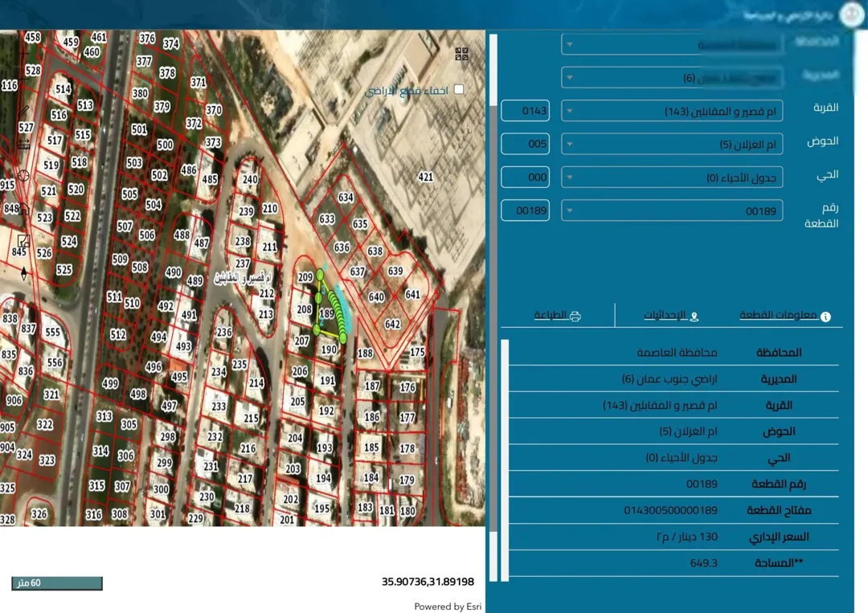This screenshot has height=613, width=868.
Task: Activate the distance measure tool
Action: click(x=23, y=145)
